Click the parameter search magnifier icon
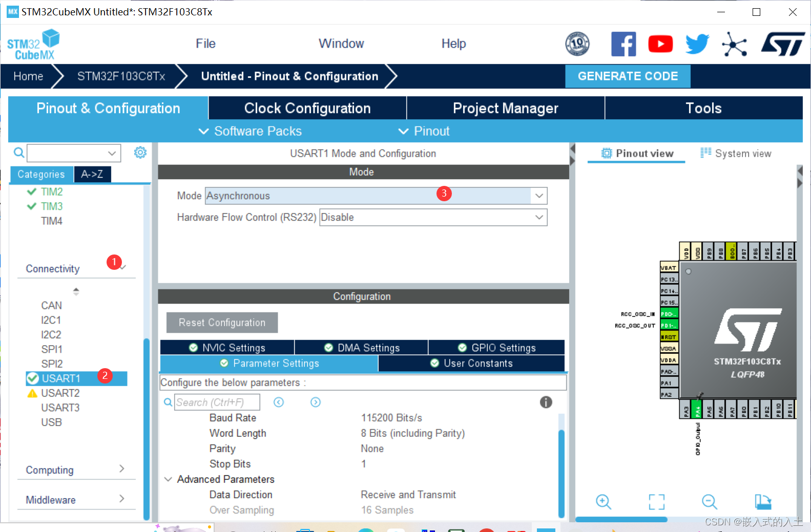Viewport: 811px width, 532px height. coord(168,402)
